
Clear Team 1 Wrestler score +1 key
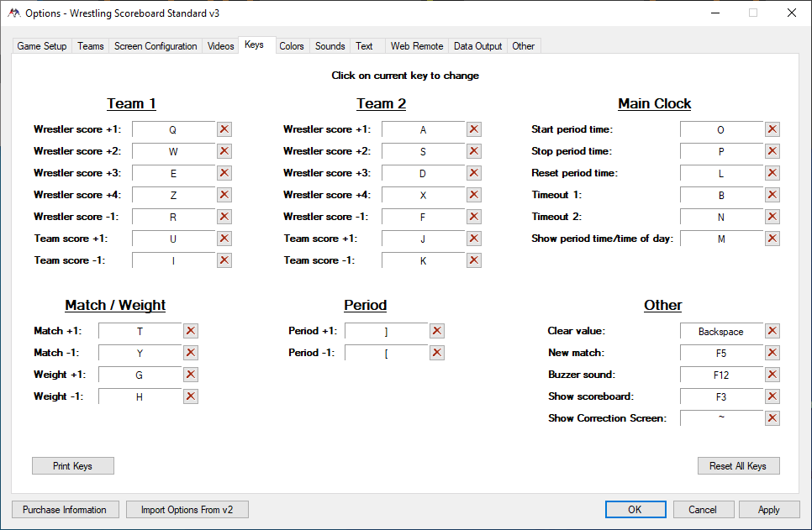[x=224, y=129]
